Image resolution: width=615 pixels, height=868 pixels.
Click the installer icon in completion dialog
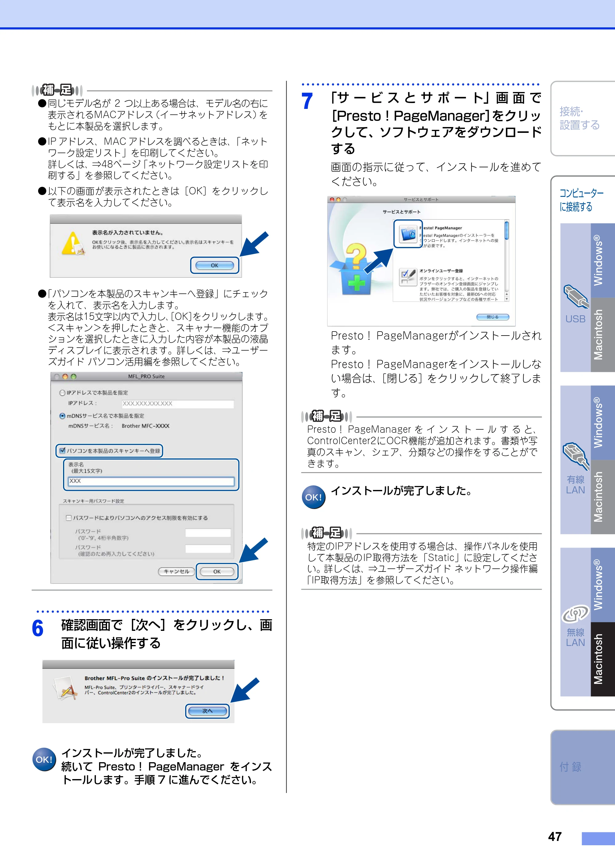click(x=65, y=687)
